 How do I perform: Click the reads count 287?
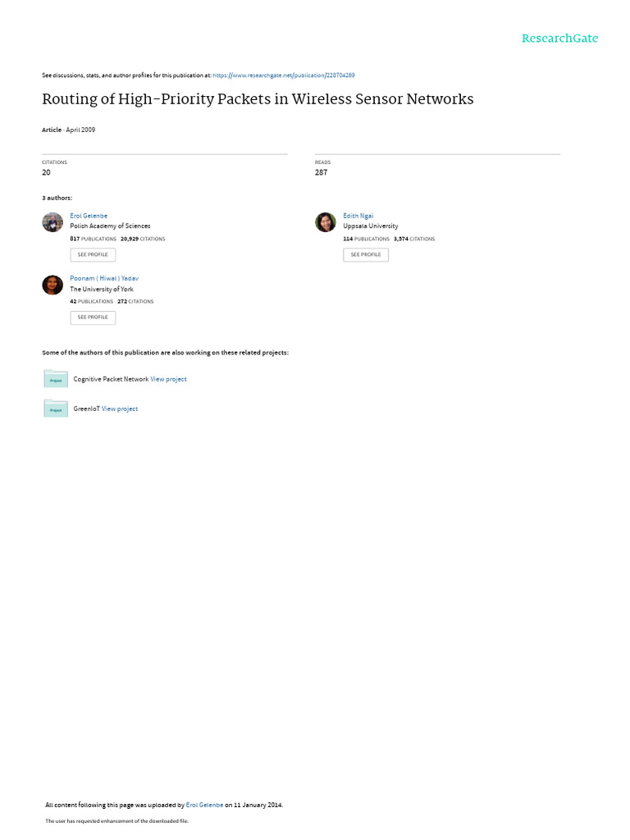coord(321,172)
